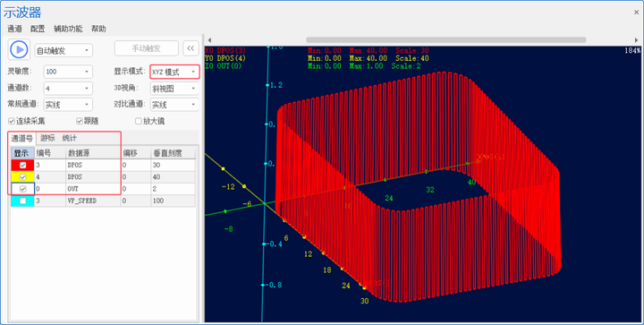Collapse the side panel with the << button
This screenshot has height=325, width=644.
click(x=191, y=48)
